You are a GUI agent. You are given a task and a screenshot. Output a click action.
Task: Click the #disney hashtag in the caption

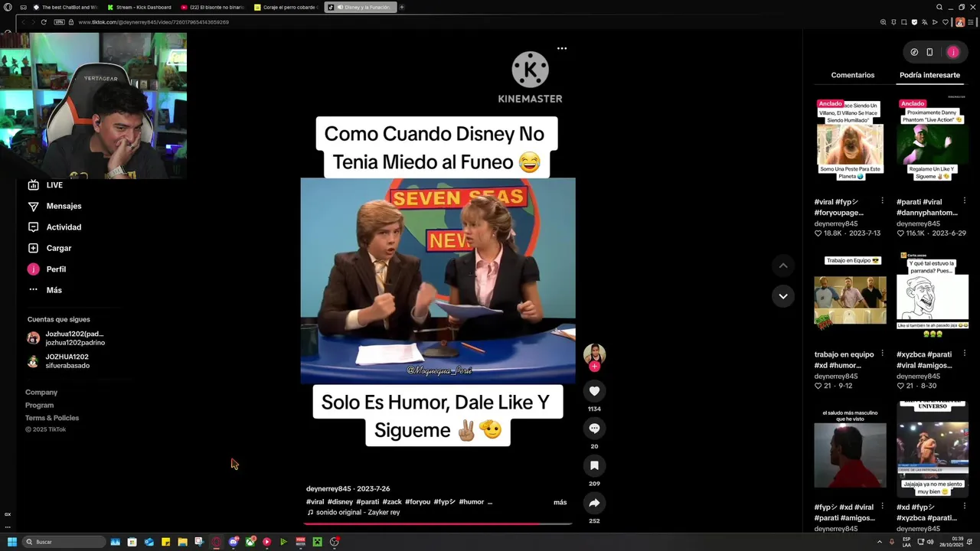tap(340, 502)
